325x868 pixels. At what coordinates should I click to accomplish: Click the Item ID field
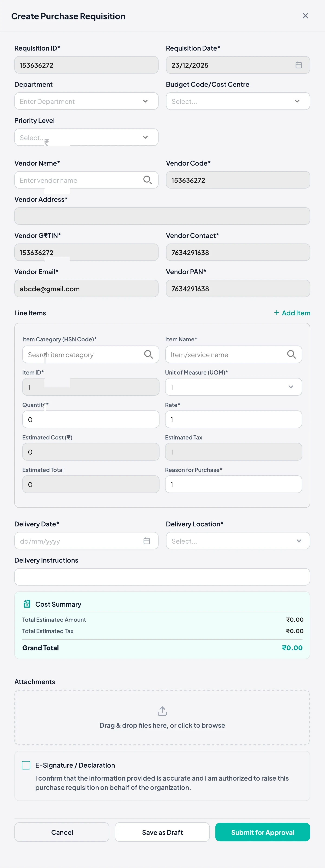point(91,387)
